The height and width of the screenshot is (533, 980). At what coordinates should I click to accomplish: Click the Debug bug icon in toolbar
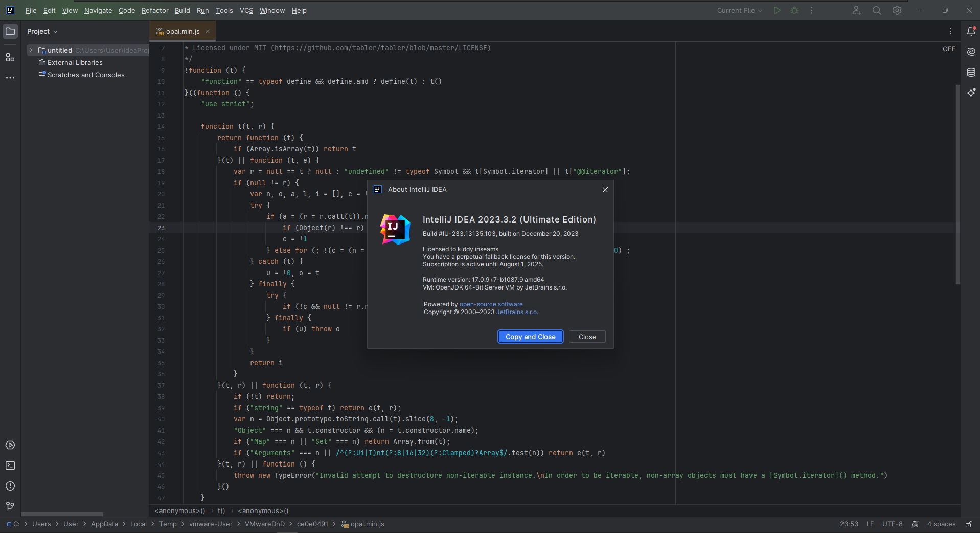(794, 10)
